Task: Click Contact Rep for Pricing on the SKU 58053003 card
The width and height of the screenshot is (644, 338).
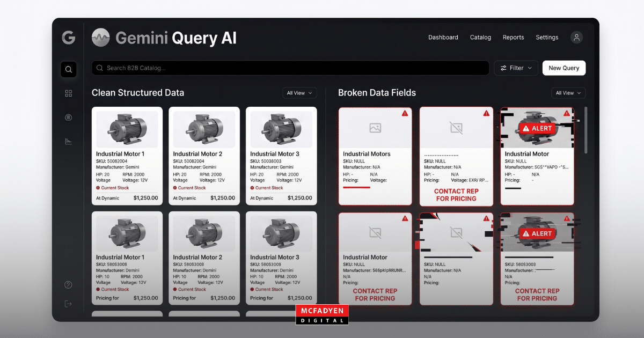Action: coord(537,295)
